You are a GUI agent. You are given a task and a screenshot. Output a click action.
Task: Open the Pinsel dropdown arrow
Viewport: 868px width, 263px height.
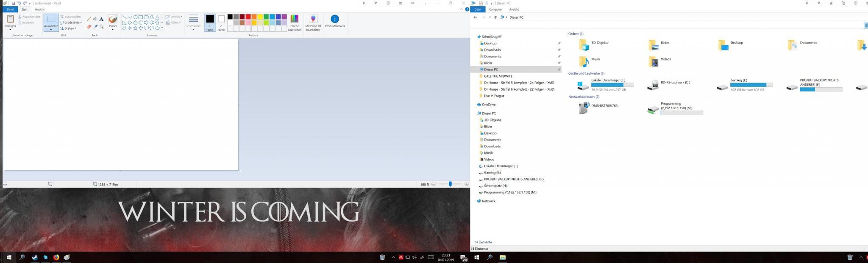click(x=113, y=30)
